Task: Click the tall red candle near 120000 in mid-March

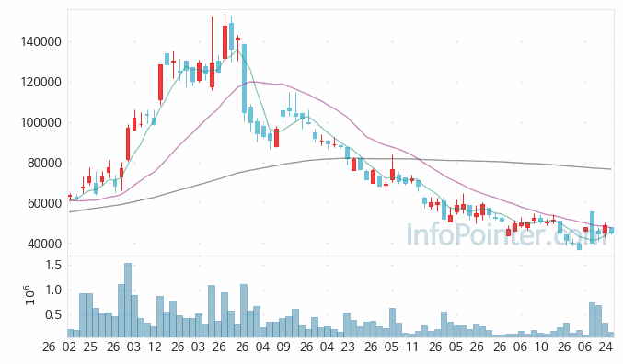Action: [160, 82]
